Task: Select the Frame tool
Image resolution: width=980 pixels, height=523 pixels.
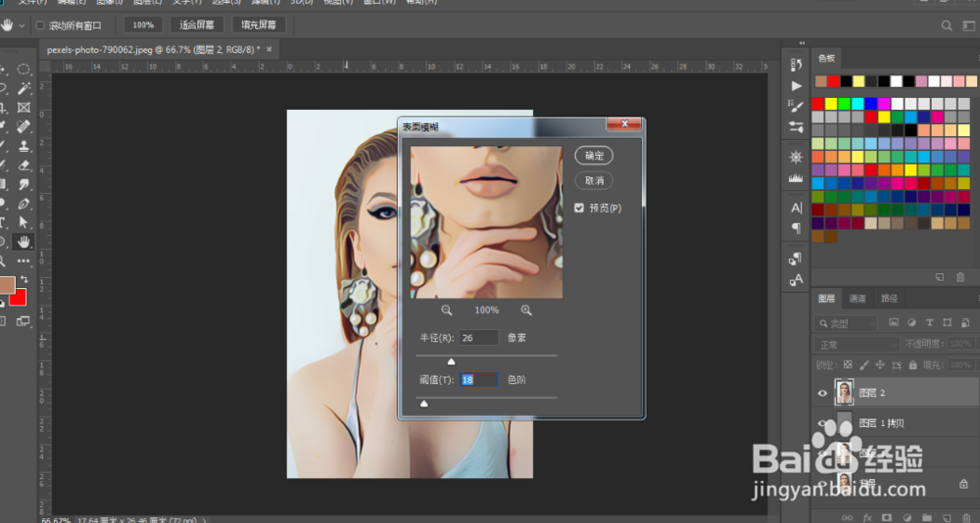Action: (x=24, y=108)
